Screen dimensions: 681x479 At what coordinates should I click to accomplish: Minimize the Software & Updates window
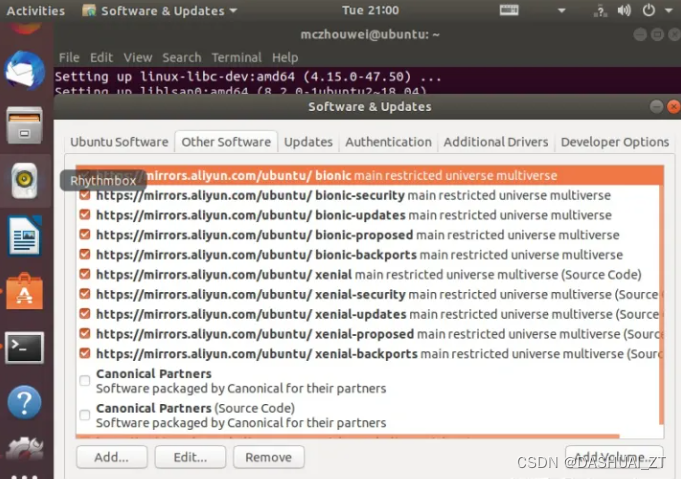click(x=656, y=106)
